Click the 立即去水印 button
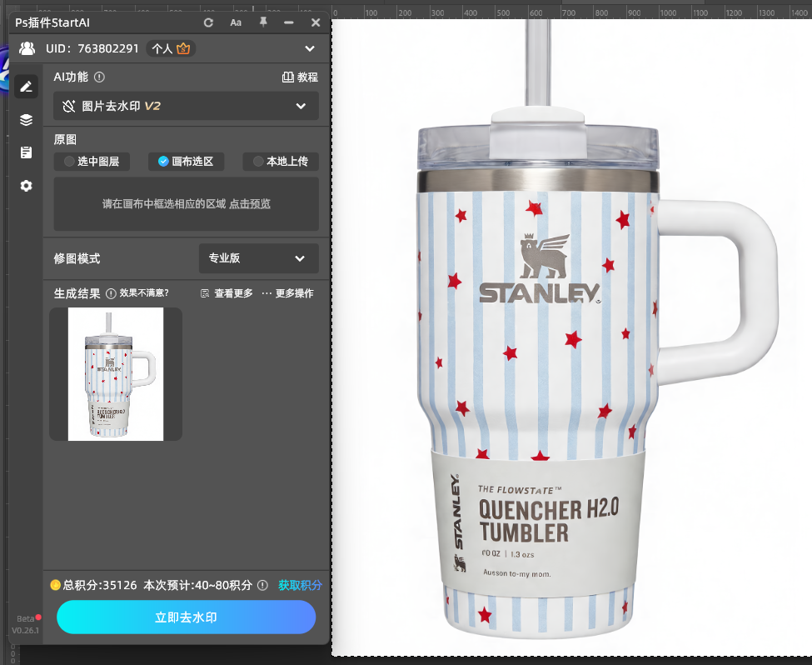The image size is (812, 665). tap(187, 617)
